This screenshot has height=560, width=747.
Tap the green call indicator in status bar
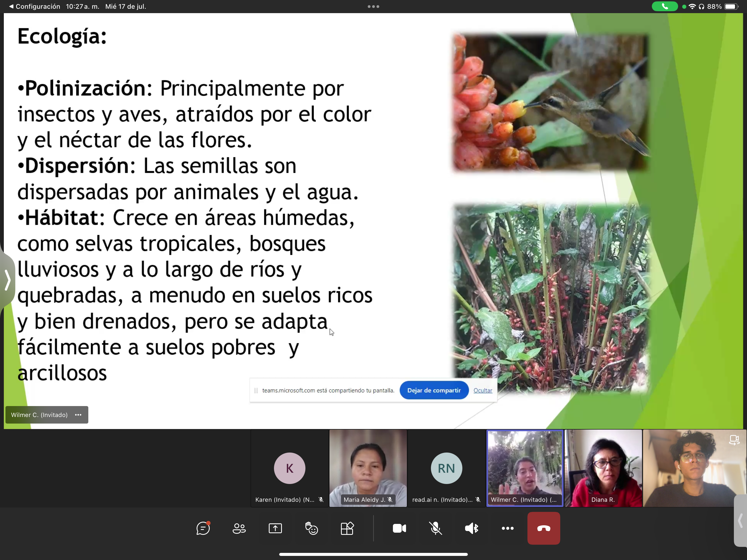point(664,6)
